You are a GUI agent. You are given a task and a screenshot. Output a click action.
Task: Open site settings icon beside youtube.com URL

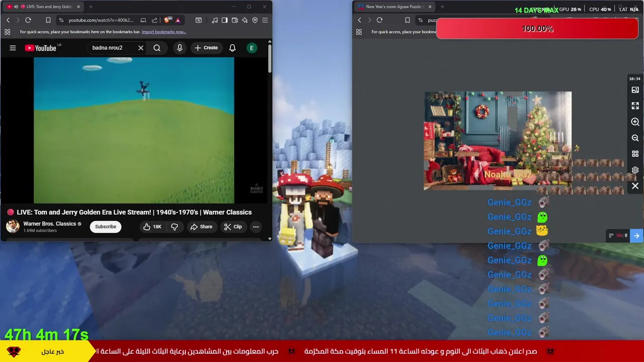[61, 20]
